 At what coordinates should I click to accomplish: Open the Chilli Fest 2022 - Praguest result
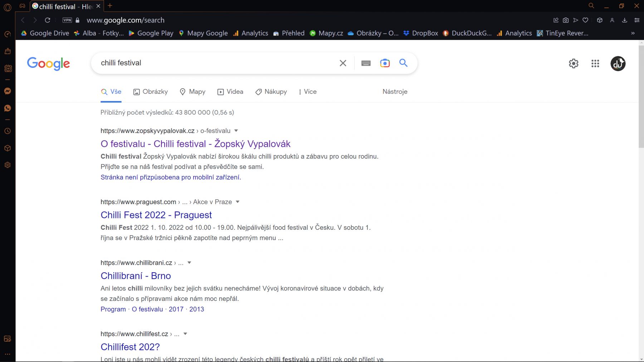156,215
